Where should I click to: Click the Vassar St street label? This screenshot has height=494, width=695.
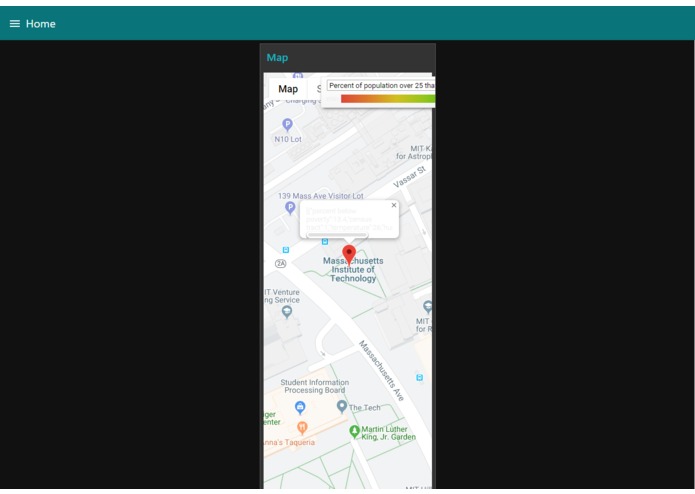click(409, 177)
